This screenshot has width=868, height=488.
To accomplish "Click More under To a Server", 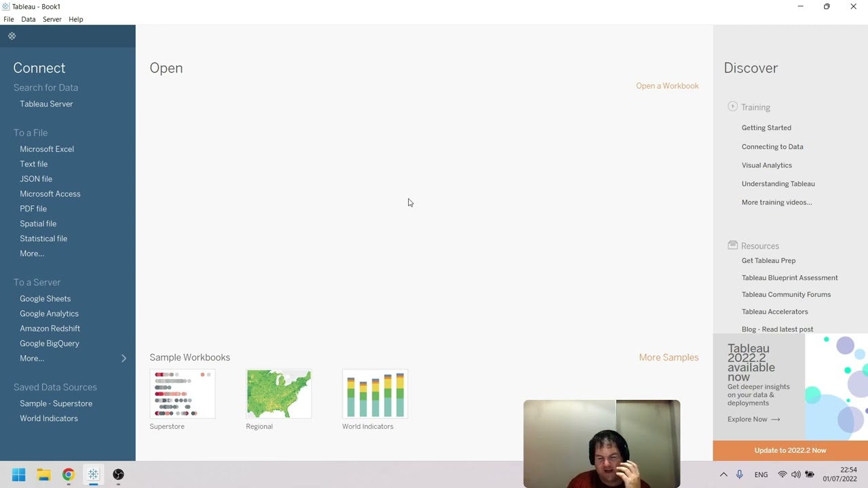I will point(32,359).
